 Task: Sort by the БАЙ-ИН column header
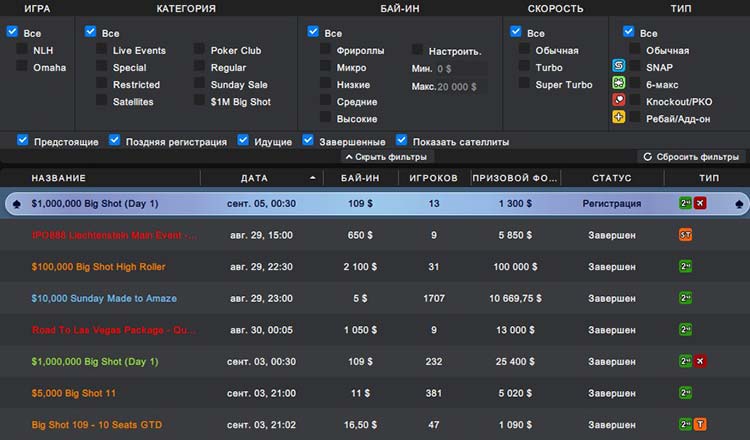tap(358, 178)
